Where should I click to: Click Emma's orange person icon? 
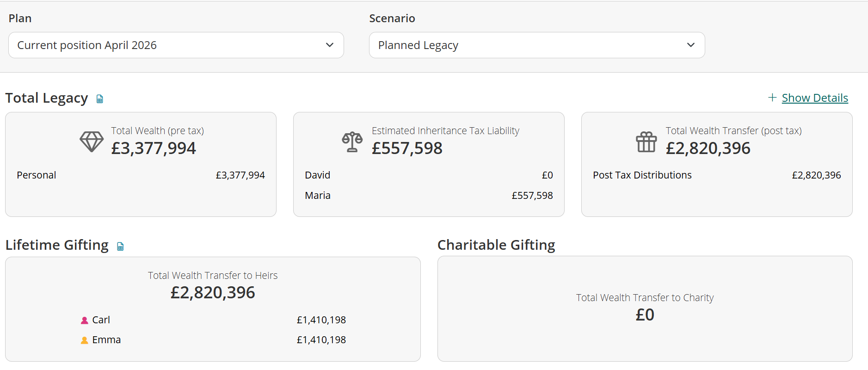click(84, 340)
